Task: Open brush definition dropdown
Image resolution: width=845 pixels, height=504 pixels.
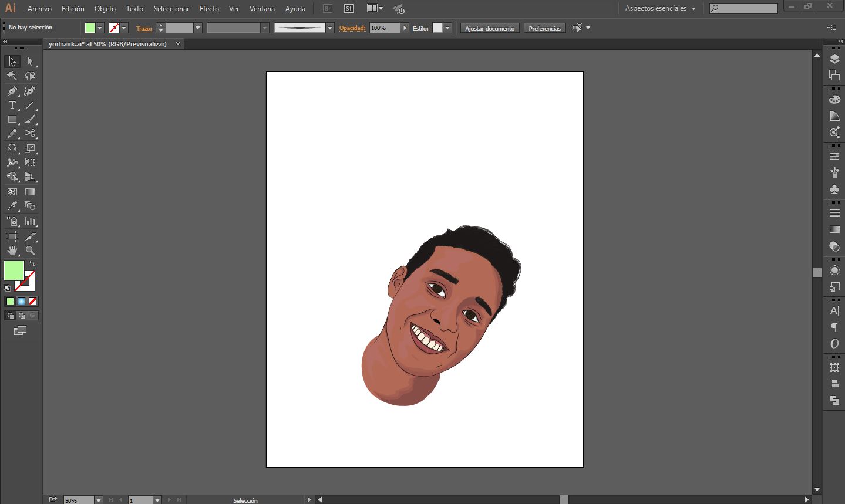Action: click(x=330, y=28)
